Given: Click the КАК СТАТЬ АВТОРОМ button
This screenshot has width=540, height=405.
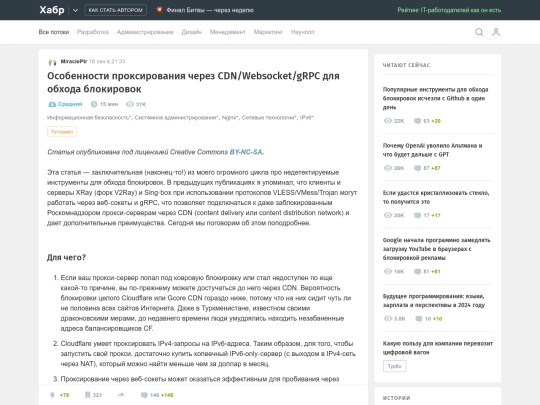Looking at the screenshot, I should point(115,10).
